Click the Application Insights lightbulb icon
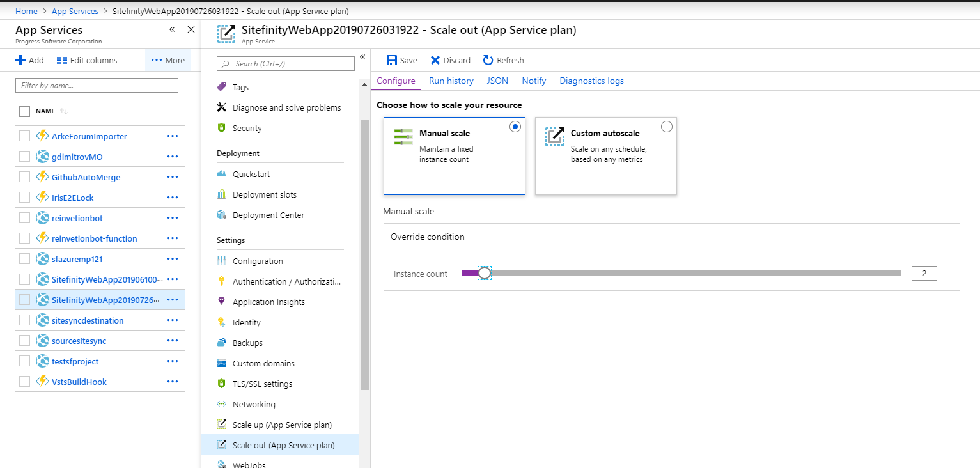980x468 pixels. point(222,302)
